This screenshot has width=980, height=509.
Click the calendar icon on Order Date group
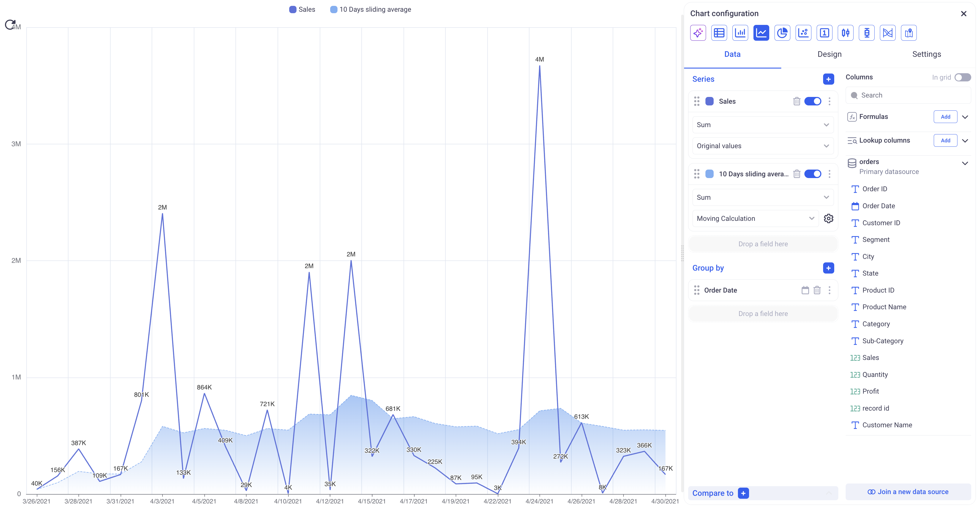(x=805, y=290)
